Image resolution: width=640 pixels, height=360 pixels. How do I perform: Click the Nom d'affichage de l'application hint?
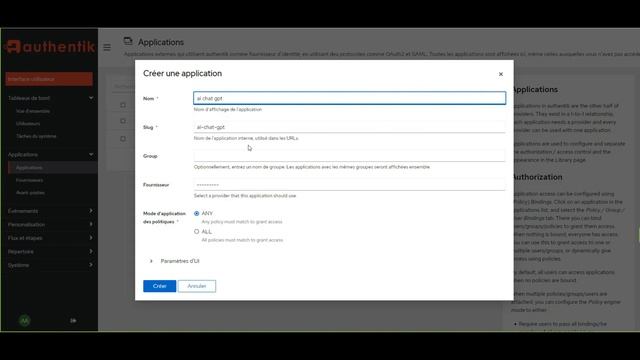point(228,109)
